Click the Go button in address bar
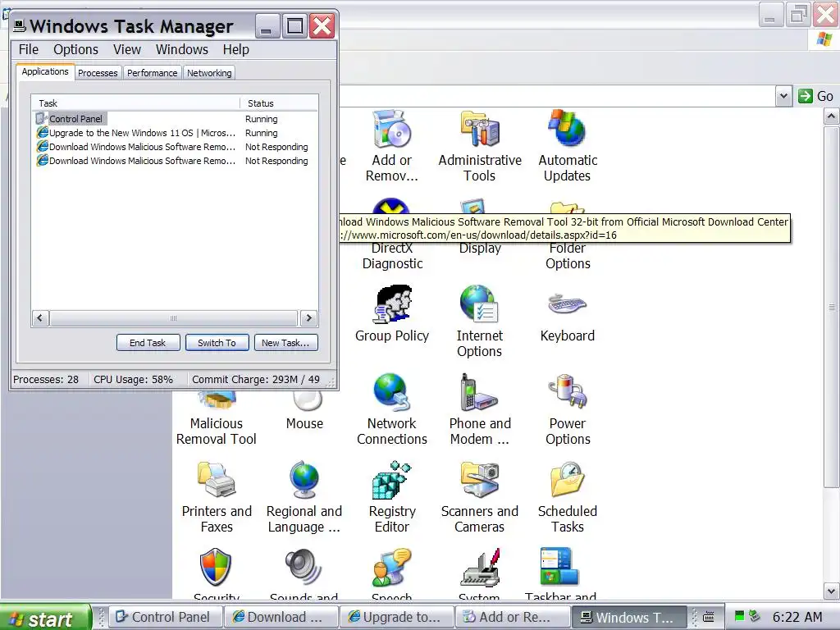The width and height of the screenshot is (840, 630). pos(815,97)
